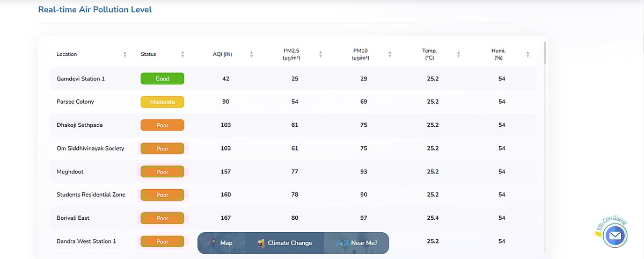
Task: Click the table's vertical scrollbar
Action: (x=544, y=54)
